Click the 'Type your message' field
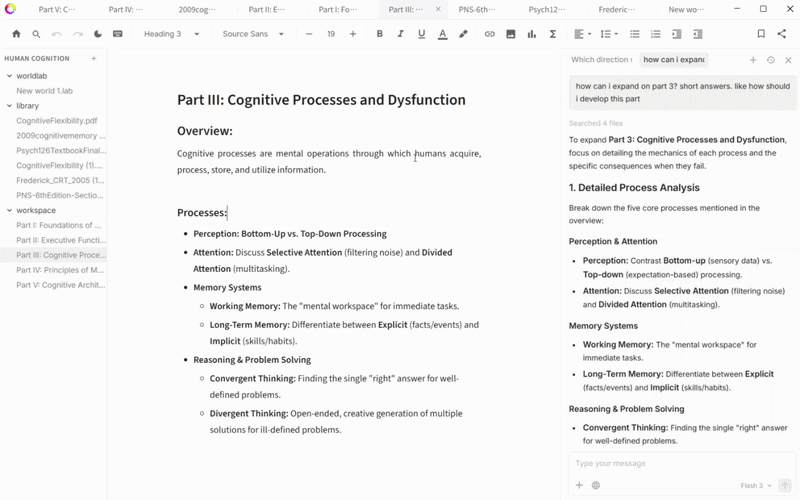The height and width of the screenshot is (500, 800). [x=682, y=463]
